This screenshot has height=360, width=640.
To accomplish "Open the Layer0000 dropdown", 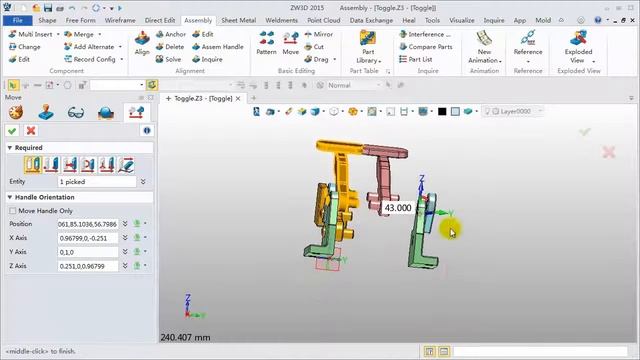I will click(540, 111).
